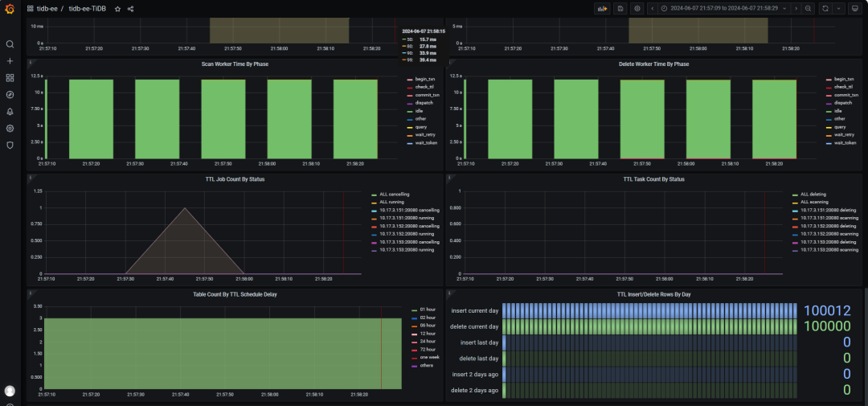Shift the time range backward with the left arrow
The height and width of the screenshot is (406, 868).
pyautogui.click(x=653, y=9)
